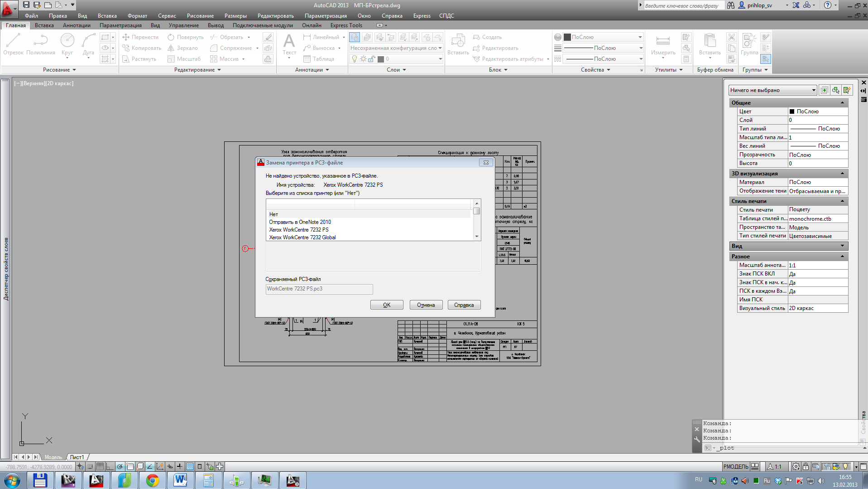Click the Зеркало mirror tool

tap(182, 48)
